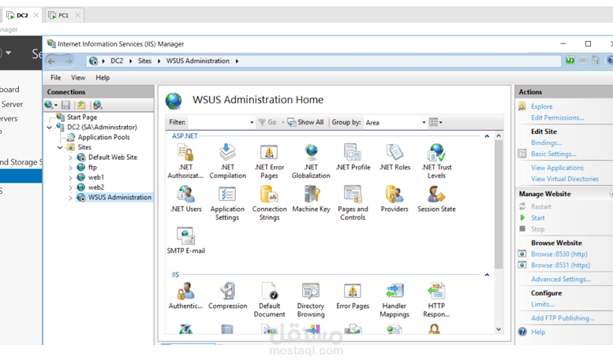Open .NET Error Pages icon
The image size is (613, 364).
tap(269, 161)
